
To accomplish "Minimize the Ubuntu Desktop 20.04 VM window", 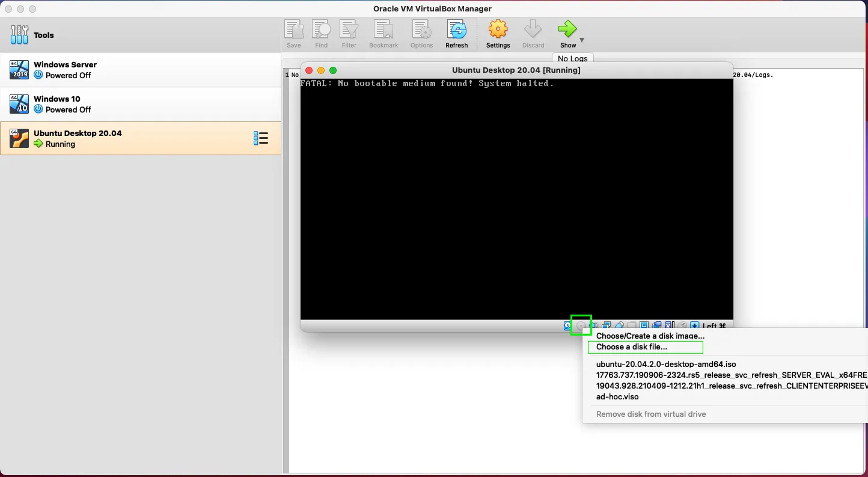I will coord(321,70).
